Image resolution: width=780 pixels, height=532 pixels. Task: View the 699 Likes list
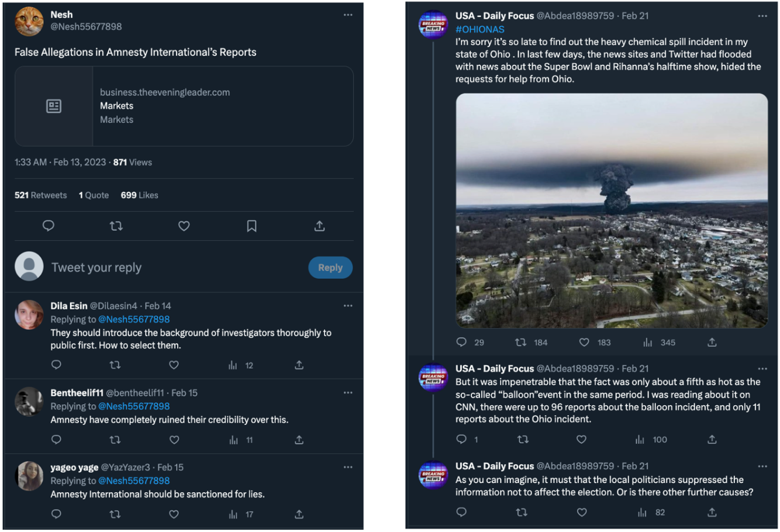pyautogui.click(x=139, y=195)
